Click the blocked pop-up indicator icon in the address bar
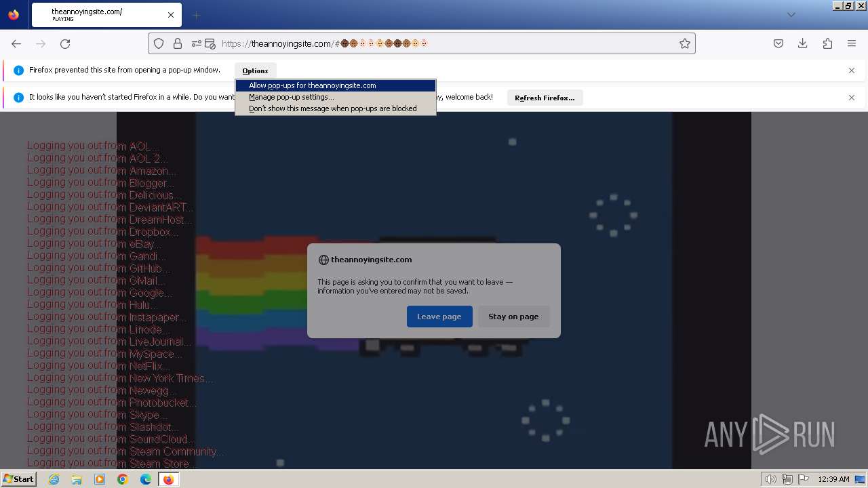 click(x=210, y=43)
